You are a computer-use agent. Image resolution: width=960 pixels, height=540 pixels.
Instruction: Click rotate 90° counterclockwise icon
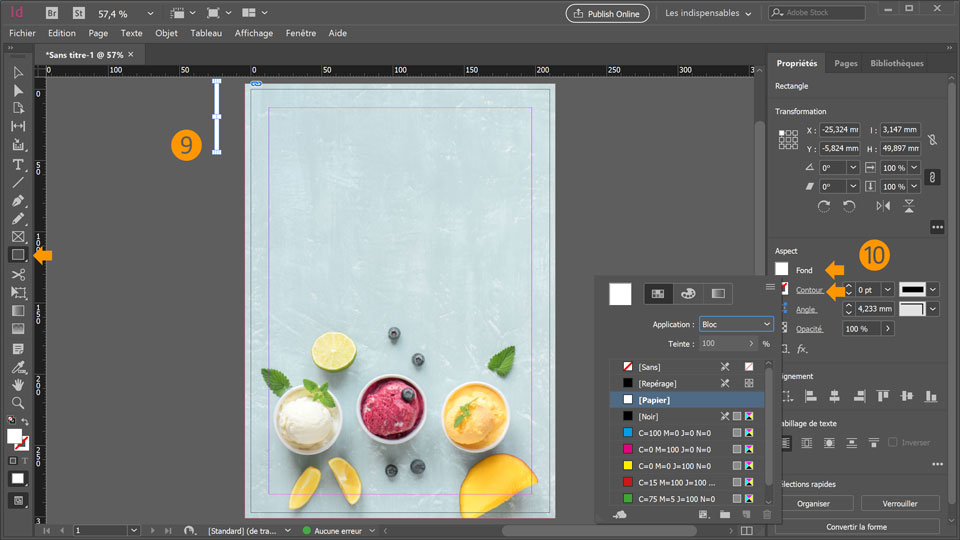click(x=849, y=206)
